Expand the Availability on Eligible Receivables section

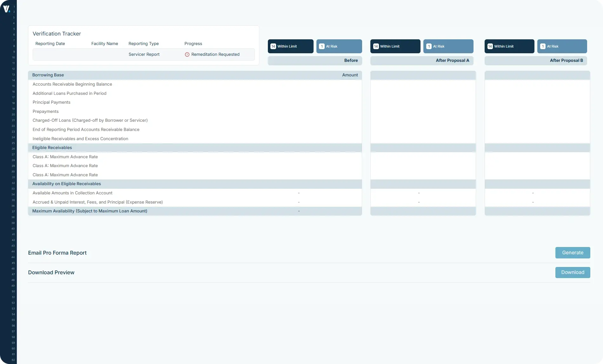tap(67, 184)
